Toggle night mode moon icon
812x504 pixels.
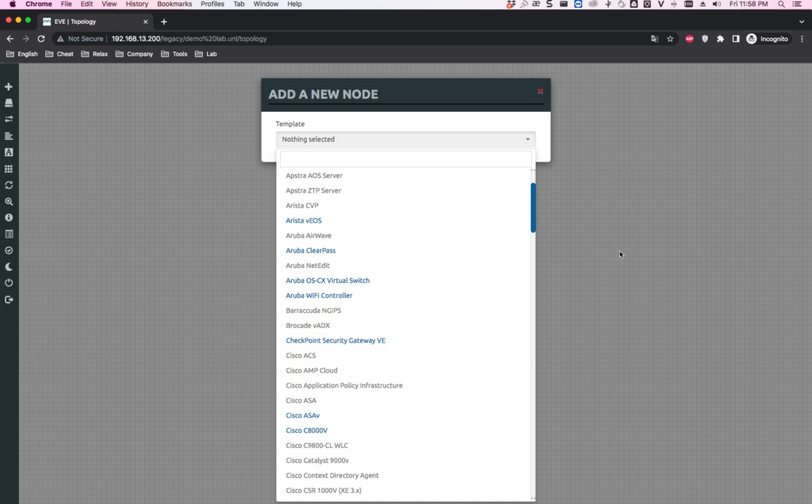click(9, 267)
